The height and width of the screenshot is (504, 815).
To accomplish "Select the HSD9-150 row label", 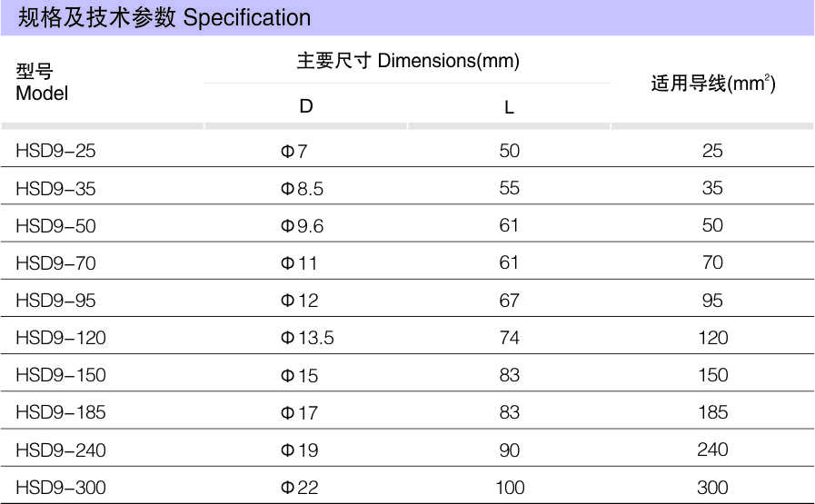I will click(61, 375).
